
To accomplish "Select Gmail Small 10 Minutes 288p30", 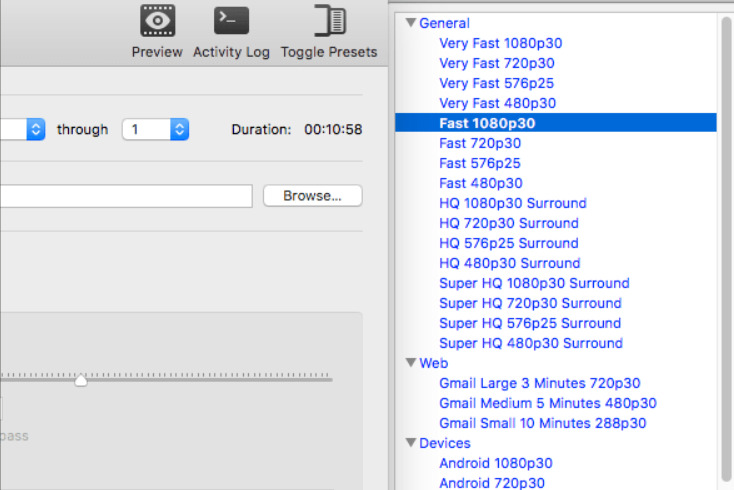I will coord(543,423).
